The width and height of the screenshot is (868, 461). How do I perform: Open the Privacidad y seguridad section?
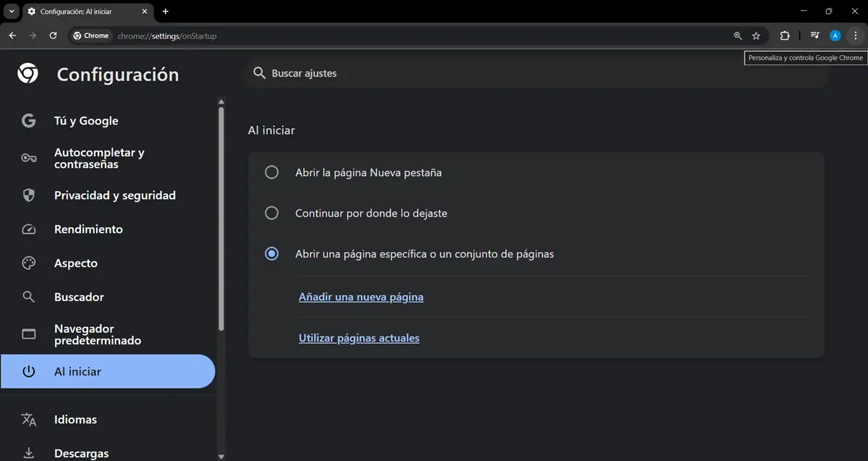click(114, 195)
